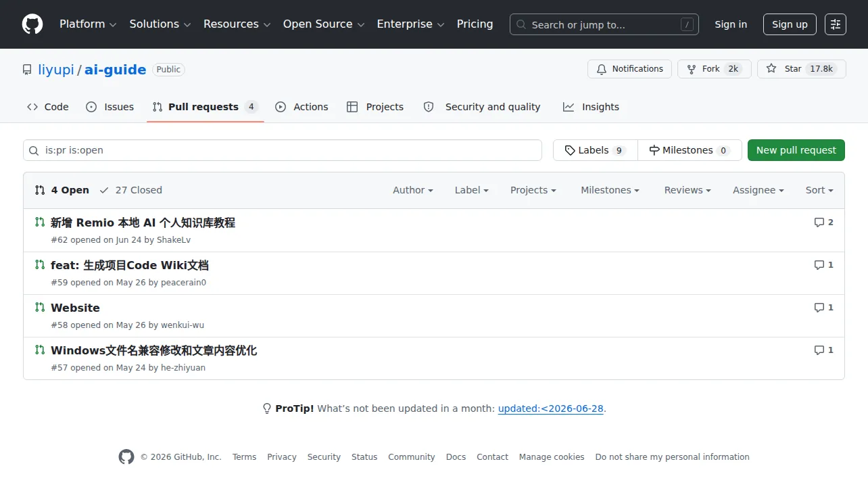Click the magnifier icon in the filter box
868x493 pixels.
[34, 150]
